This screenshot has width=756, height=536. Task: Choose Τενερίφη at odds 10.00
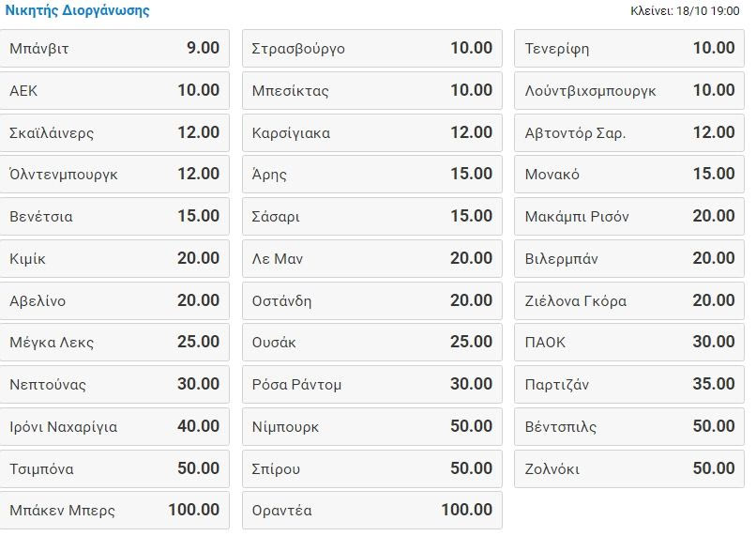629,49
